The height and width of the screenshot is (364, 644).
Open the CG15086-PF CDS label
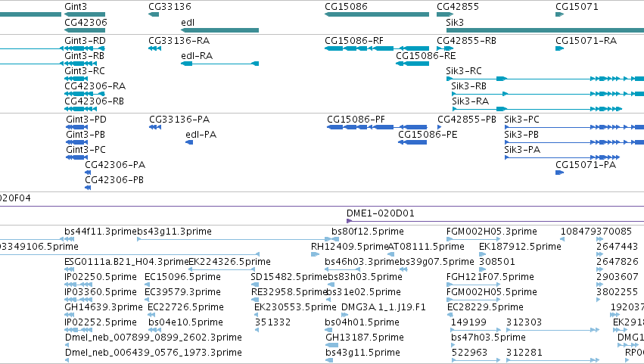356,120
